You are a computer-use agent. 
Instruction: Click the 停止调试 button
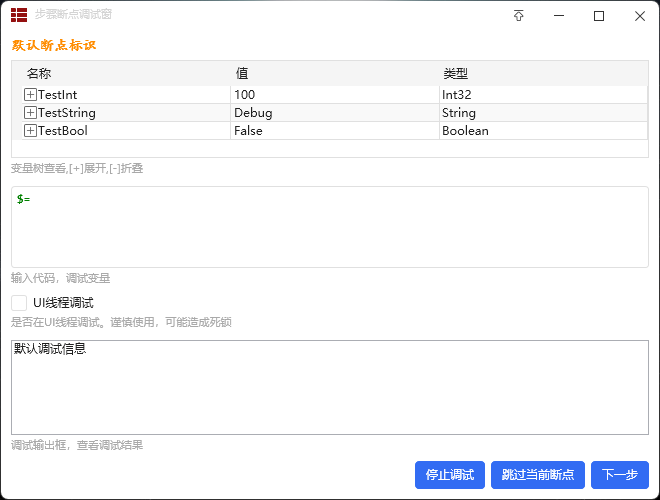click(x=450, y=475)
